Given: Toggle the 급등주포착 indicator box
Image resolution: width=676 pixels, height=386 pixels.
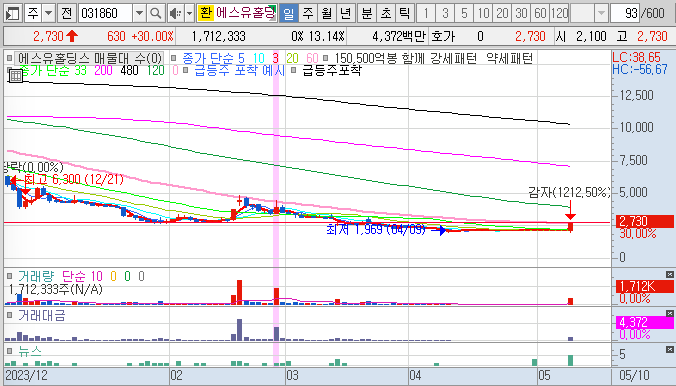Looking at the screenshot, I should [x=294, y=69].
